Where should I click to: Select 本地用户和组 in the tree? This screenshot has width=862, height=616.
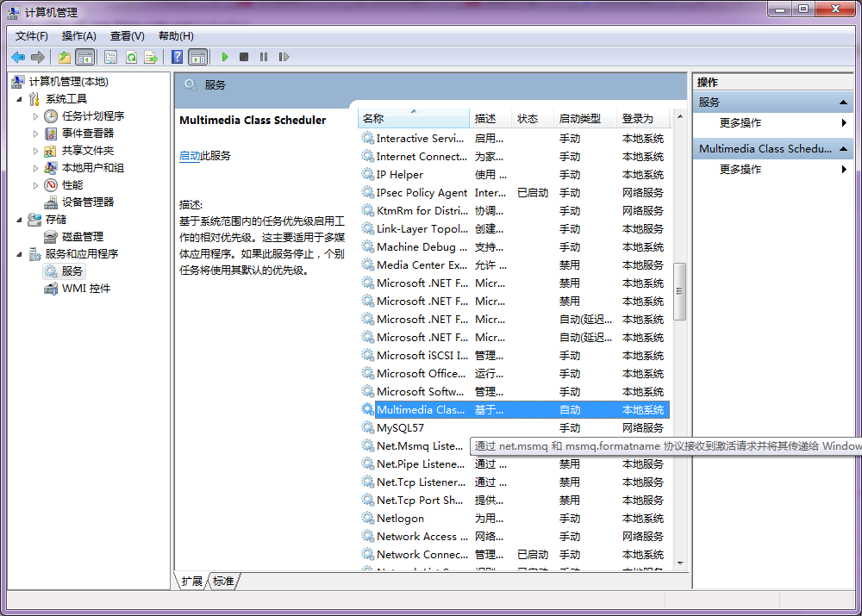point(93,168)
